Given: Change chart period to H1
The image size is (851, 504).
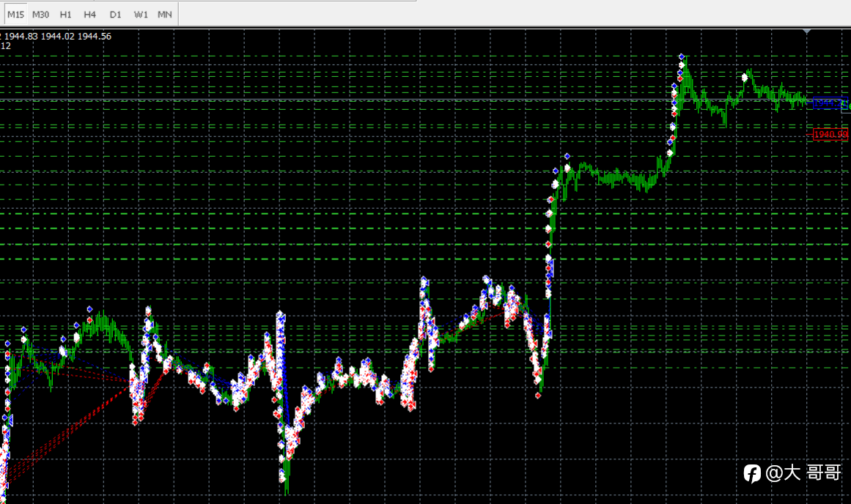Looking at the screenshot, I should click(66, 15).
